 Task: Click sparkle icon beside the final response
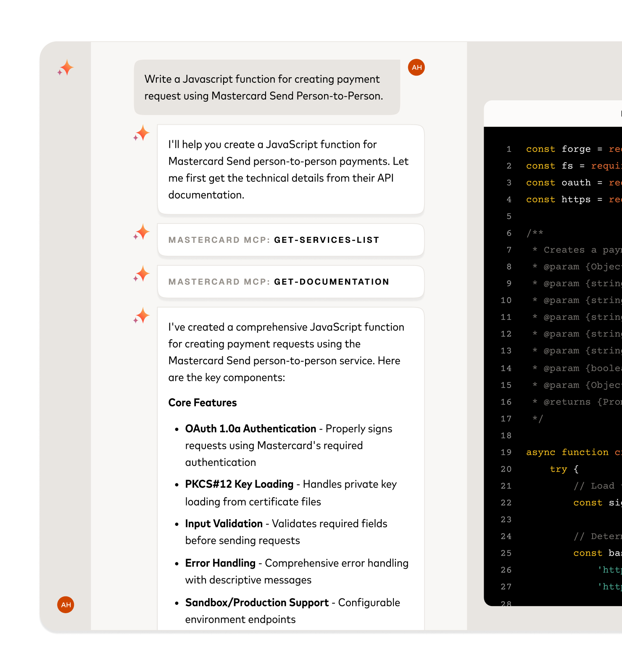tap(142, 315)
